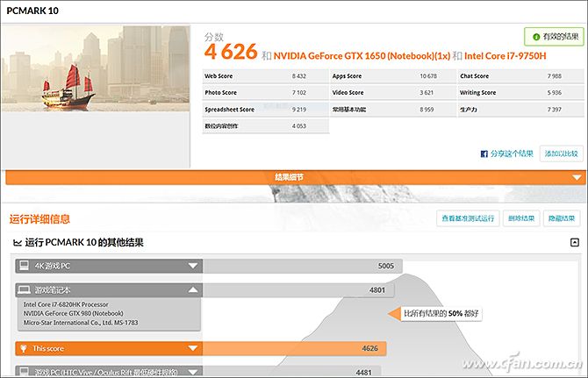Click the 比所有结果的 50% 都好 tooltip
The image size is (588, 378).
click(x=441, y=313)
